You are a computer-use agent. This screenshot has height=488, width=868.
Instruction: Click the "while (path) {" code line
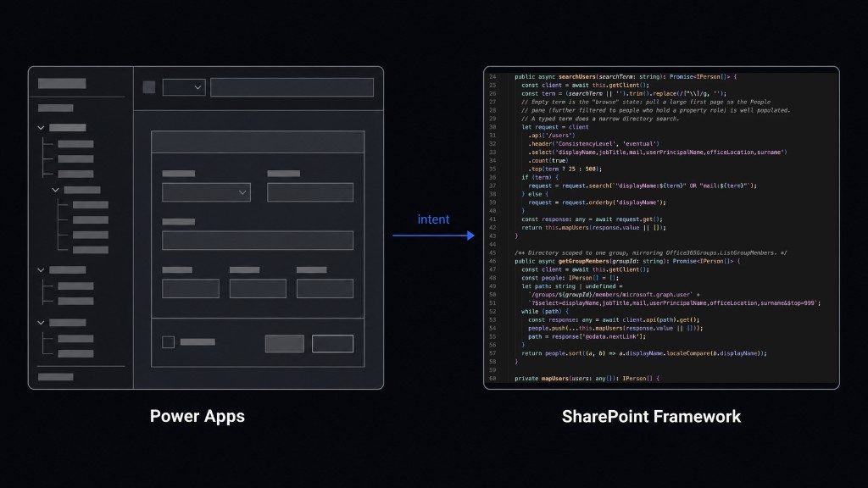pos(545,312)
